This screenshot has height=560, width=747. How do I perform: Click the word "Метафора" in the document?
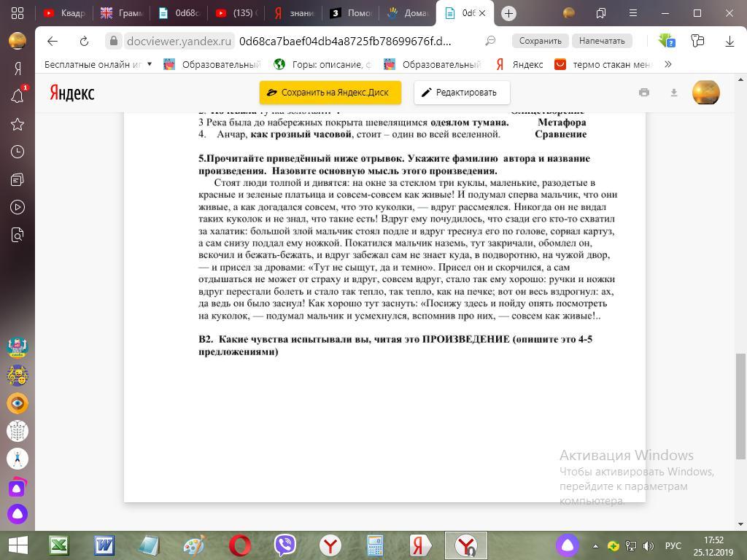coord(562,122)
